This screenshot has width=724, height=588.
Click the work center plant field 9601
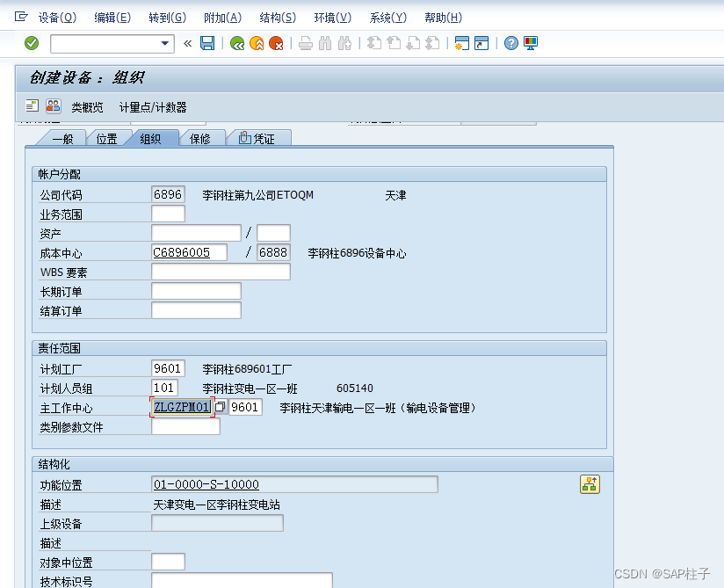pyautogui.click(x=246, y=408)
